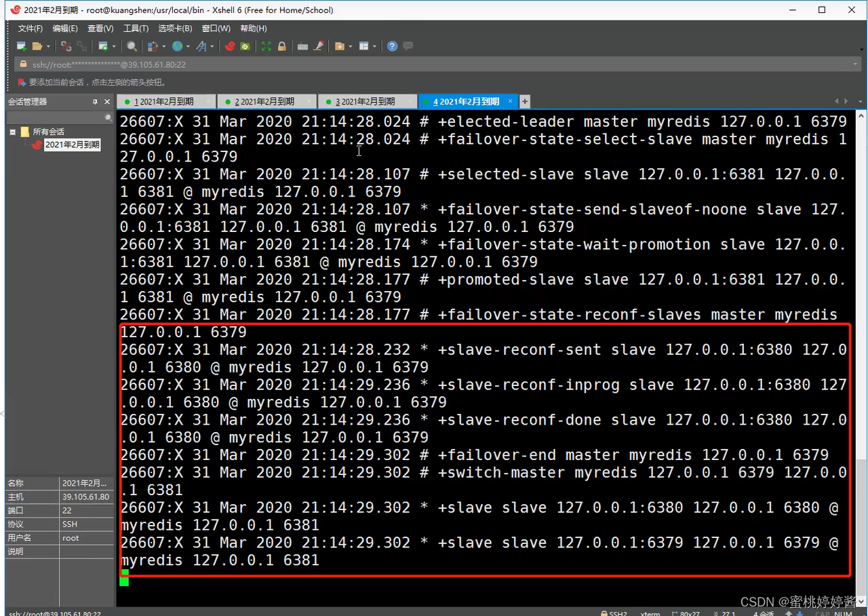Click the terminal vertical scrollbar
868x616 pixels.
(x=861, y=360)
